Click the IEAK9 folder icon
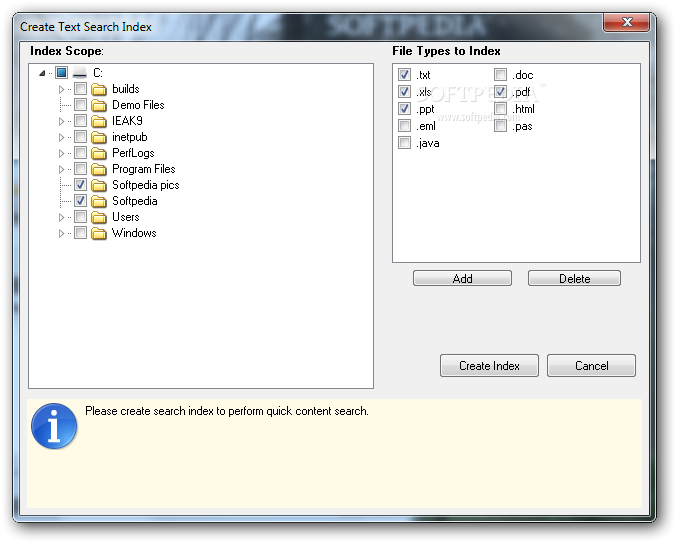677x543 pixels. coord(99,121)
